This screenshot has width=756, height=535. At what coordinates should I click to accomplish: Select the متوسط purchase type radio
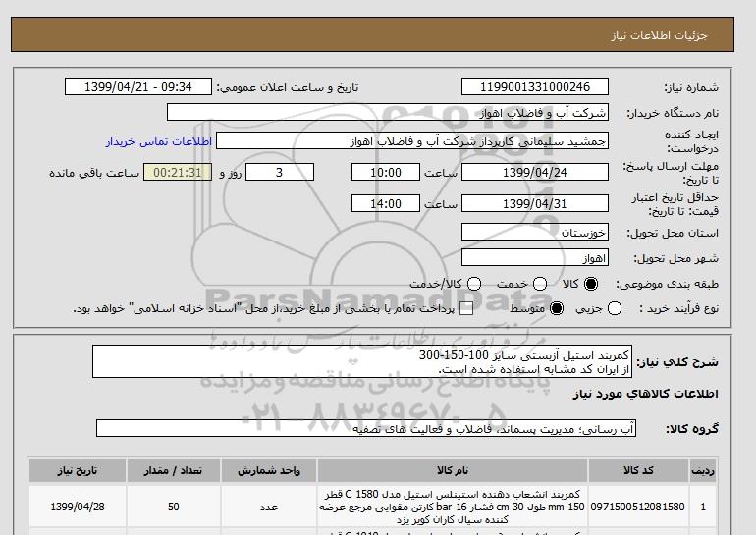click(x=557, y=308)
